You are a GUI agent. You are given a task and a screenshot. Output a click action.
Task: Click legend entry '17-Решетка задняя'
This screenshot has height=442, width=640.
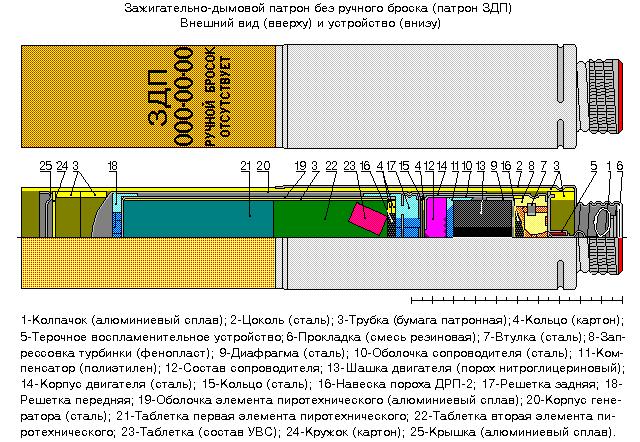point(538,384)
